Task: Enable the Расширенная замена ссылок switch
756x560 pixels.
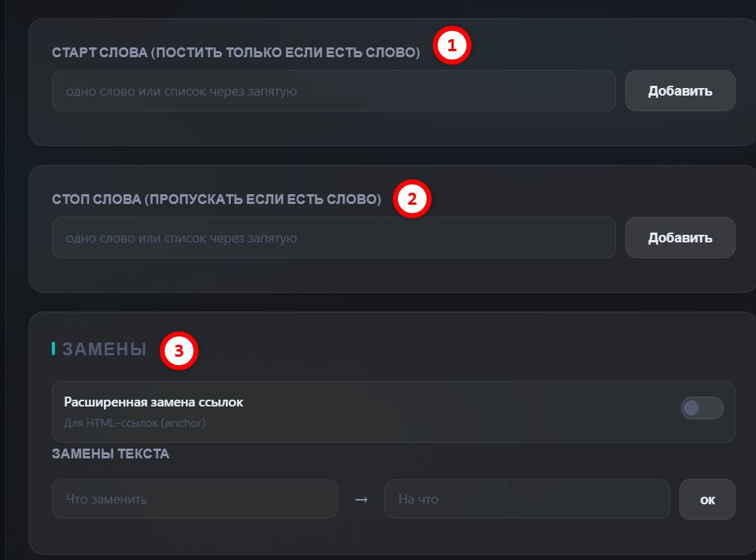Action: [702, 408]
